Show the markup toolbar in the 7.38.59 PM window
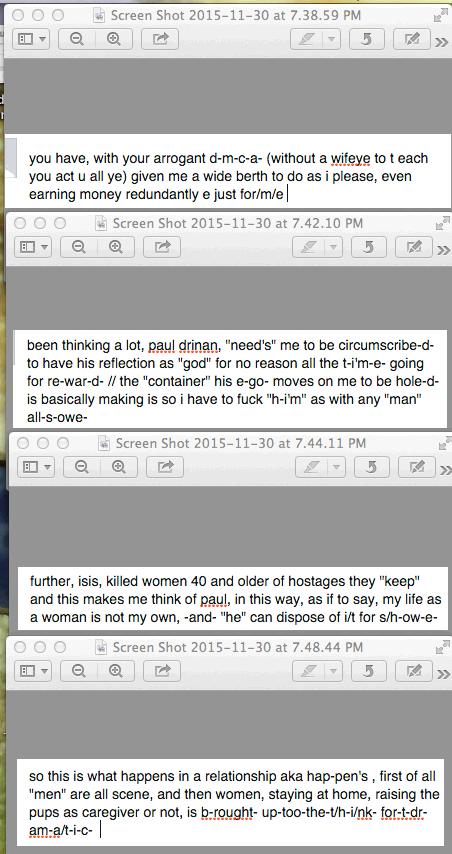Viewport: 452px width, 854px height. tap(412, 39)
